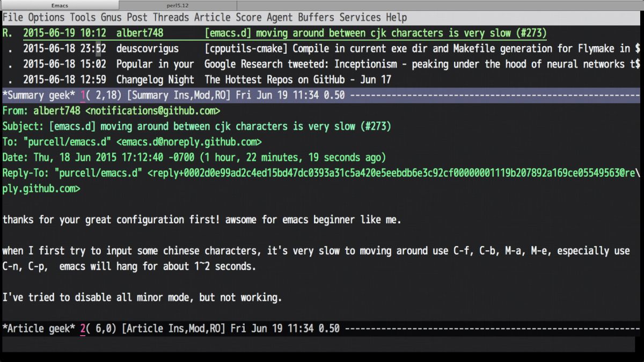Click the 2015-06-18 15:02 date entry

click(64, 64)
